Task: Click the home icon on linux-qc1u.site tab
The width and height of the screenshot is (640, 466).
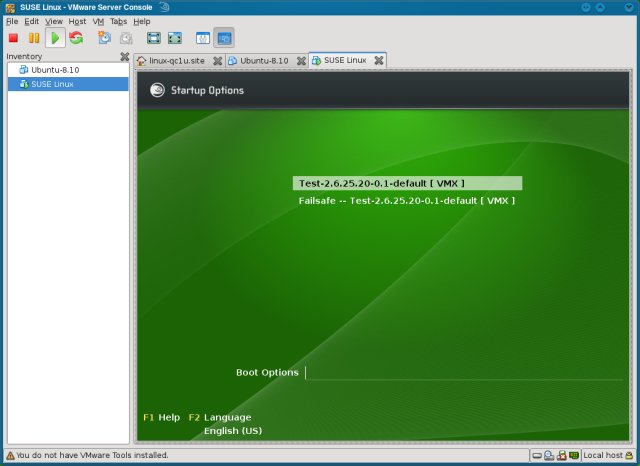Action: [142, 61]
